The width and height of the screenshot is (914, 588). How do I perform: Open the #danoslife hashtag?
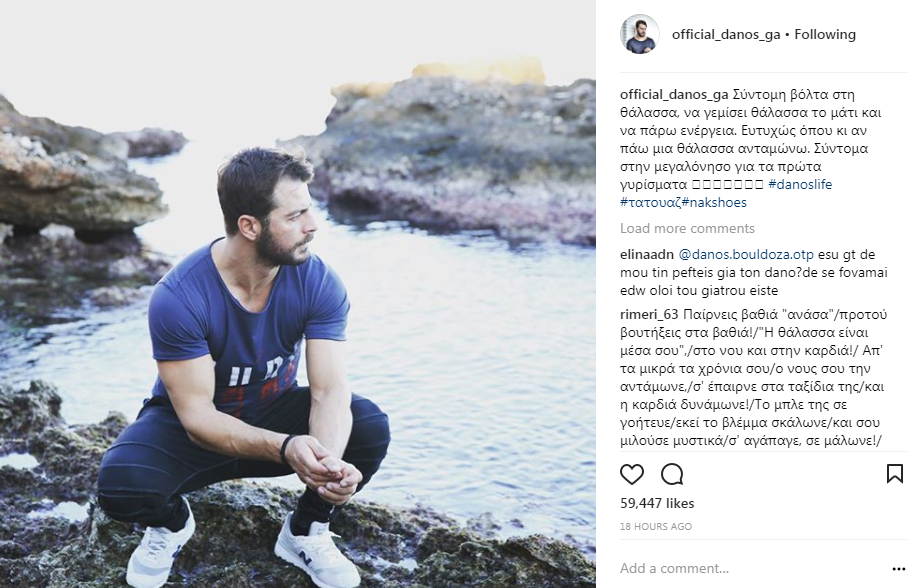click(800, 185)
